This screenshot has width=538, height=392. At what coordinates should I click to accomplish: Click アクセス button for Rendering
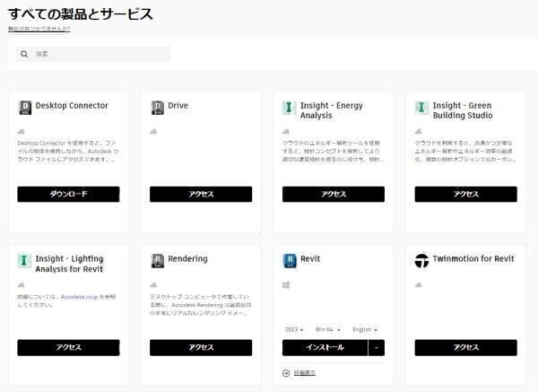tap(201, 348)
